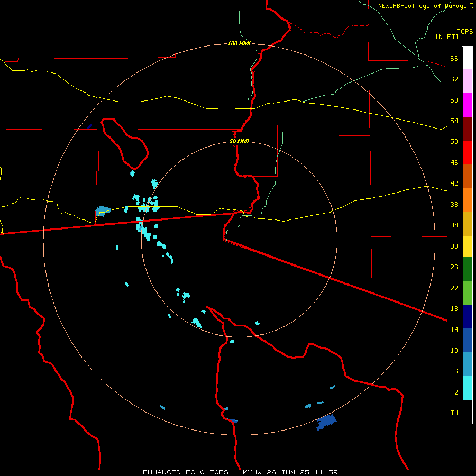The width and height of the screenshot is (476, 476).
Task: Click the white 66+ kft color swatch
Action: click(467, 58)
